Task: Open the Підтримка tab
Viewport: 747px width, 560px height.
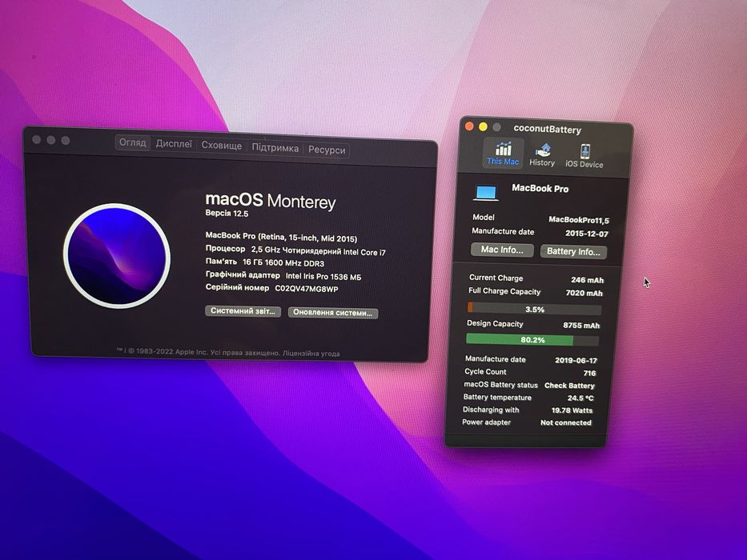Action: (275, 148)
